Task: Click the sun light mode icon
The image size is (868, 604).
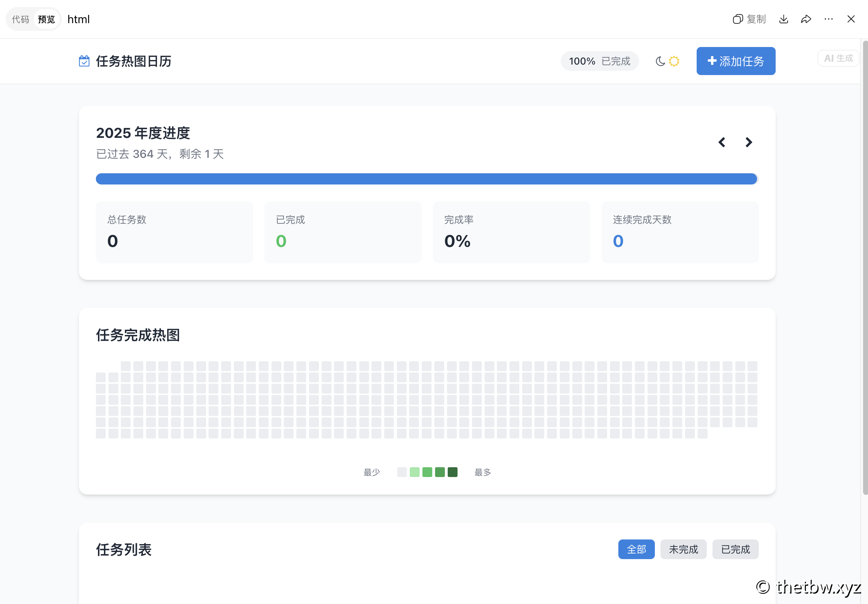Action: [x=674, y=61]
